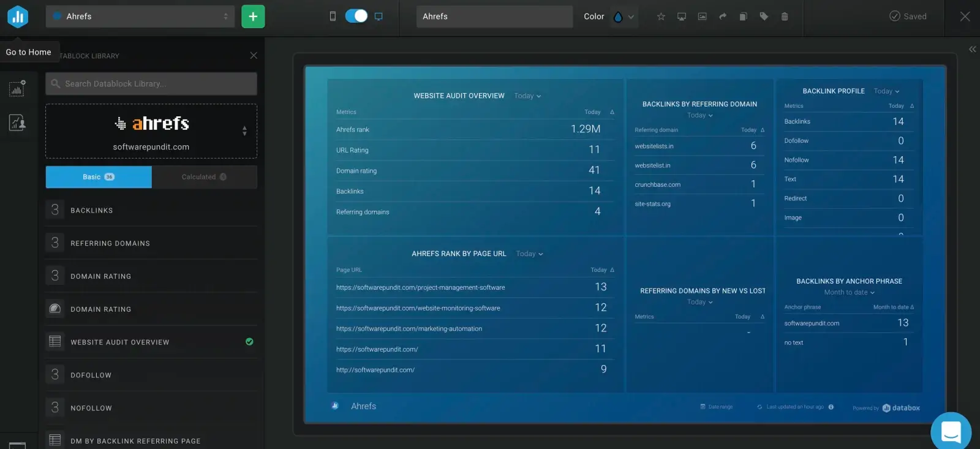The height and width of the screenshot is (449, 980).
Task: Go to Home via Databox logo
Action: click(x=18, y=17)
